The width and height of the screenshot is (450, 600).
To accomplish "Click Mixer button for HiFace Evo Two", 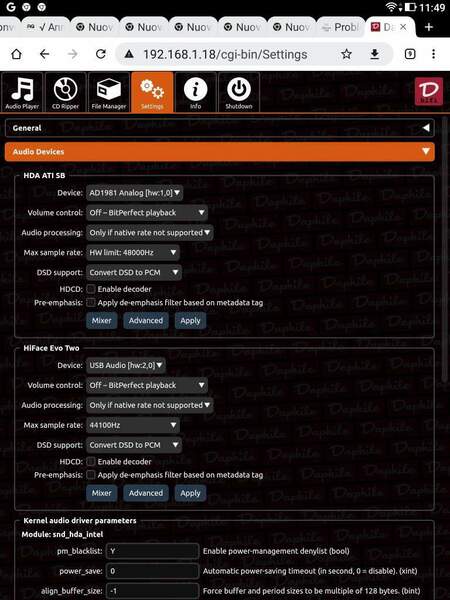I will pos(101,493).
